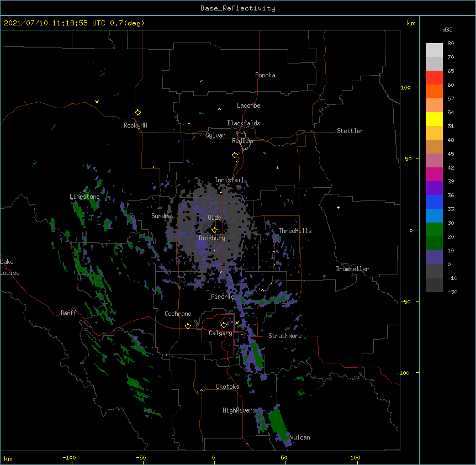
Task: Click the dBZ legend heading
Action: pyautogui.click(x=447, y=29)
